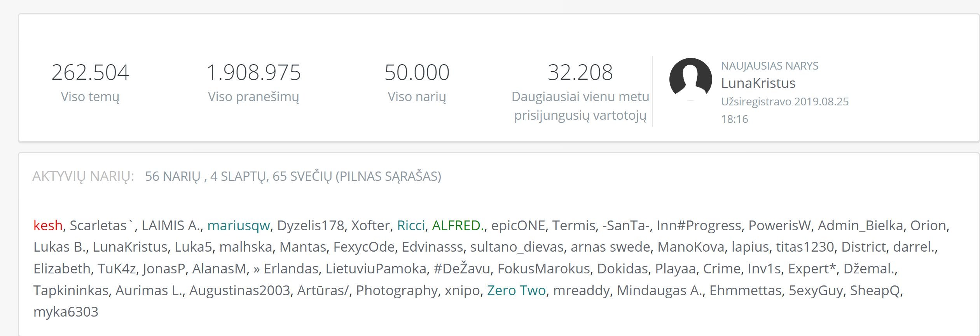The height and width of the screenshot is (336, 980).
Task: Select user Inn#Progress from online list
Action: 699,226
